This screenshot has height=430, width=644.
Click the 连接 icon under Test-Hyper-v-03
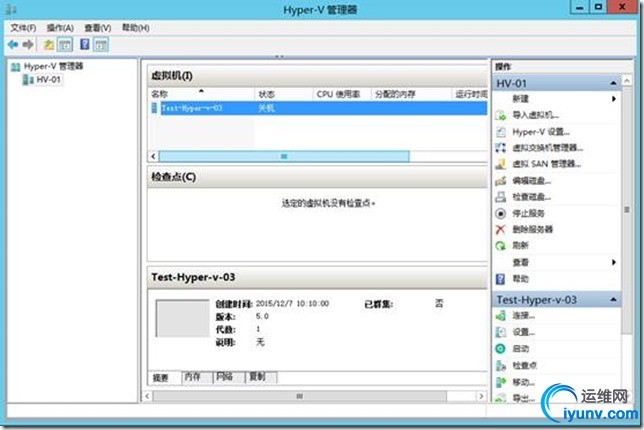tap(501, 316)
